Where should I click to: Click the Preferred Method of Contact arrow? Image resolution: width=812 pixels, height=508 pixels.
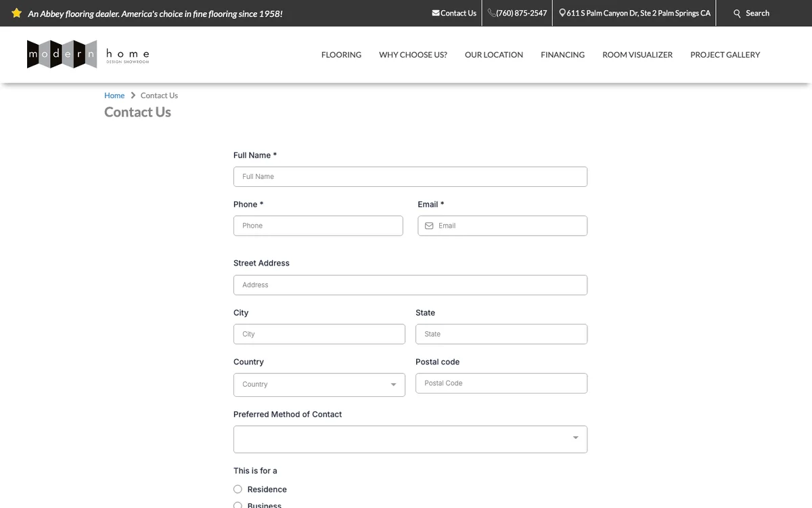(576, 438)
